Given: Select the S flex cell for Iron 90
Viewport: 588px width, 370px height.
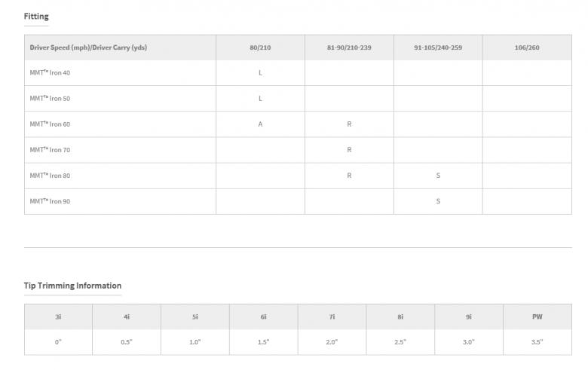Looking at the screenshot, I should pos(438,201).
